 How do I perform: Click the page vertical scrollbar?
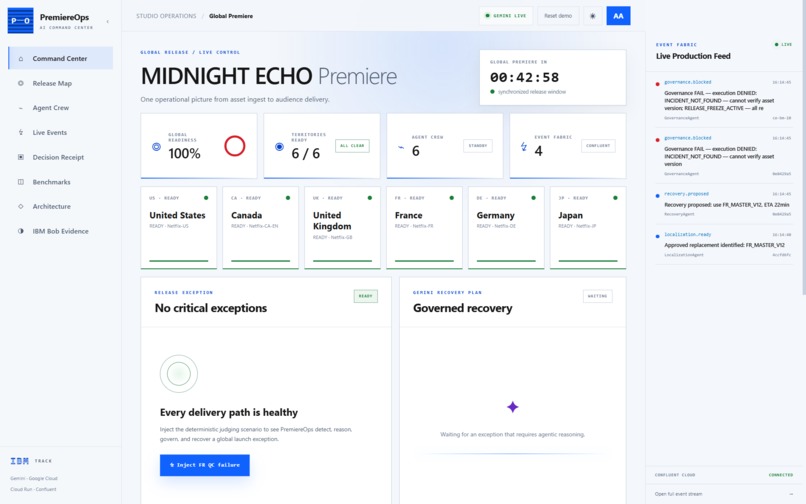click(803, 148)
